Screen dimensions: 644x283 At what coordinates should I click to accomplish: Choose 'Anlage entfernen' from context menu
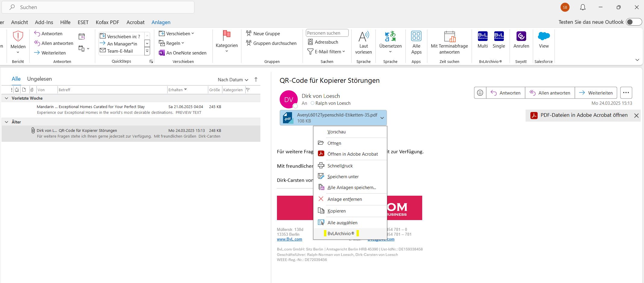coord(344,199)
